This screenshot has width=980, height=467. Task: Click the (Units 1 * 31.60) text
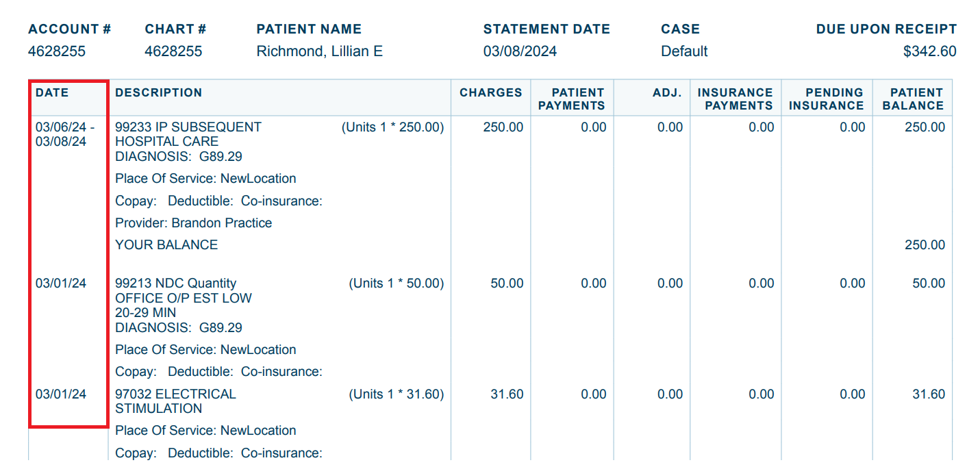coord(396,394)
